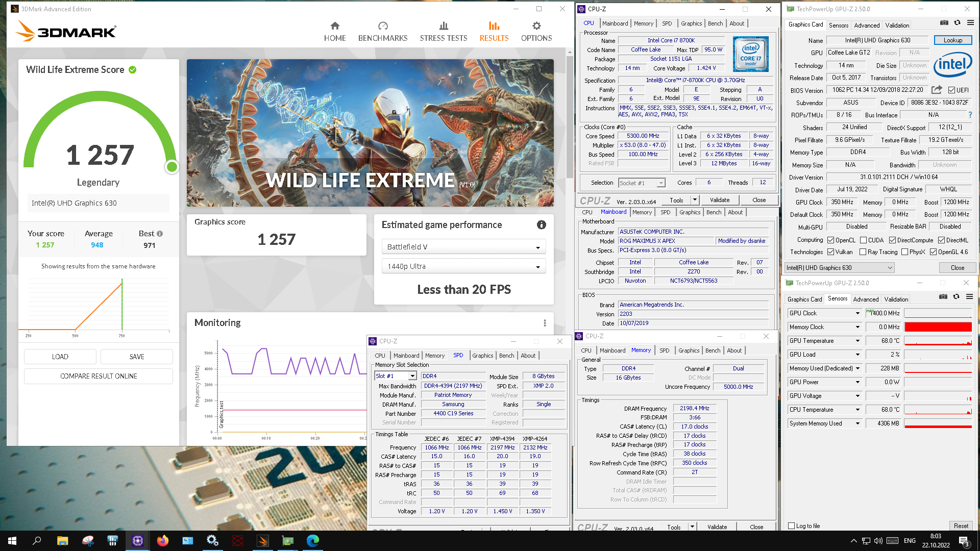The height and width of the screenshot is (551, 980).
Task: Open STRESS TESTS in the 3DMark navigation
Action: coord(444,32)
